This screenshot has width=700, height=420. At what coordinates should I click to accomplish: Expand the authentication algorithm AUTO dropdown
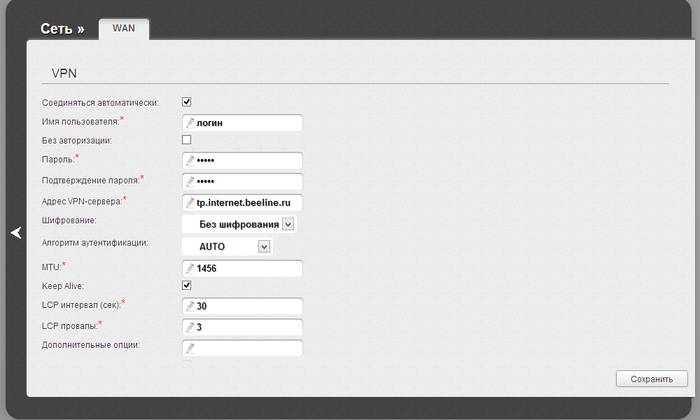click(264, 246)
